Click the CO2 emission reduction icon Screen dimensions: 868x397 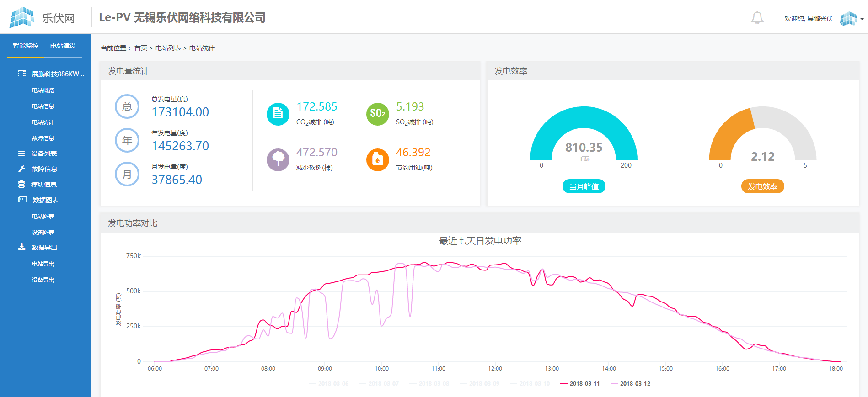coord(278,114)
